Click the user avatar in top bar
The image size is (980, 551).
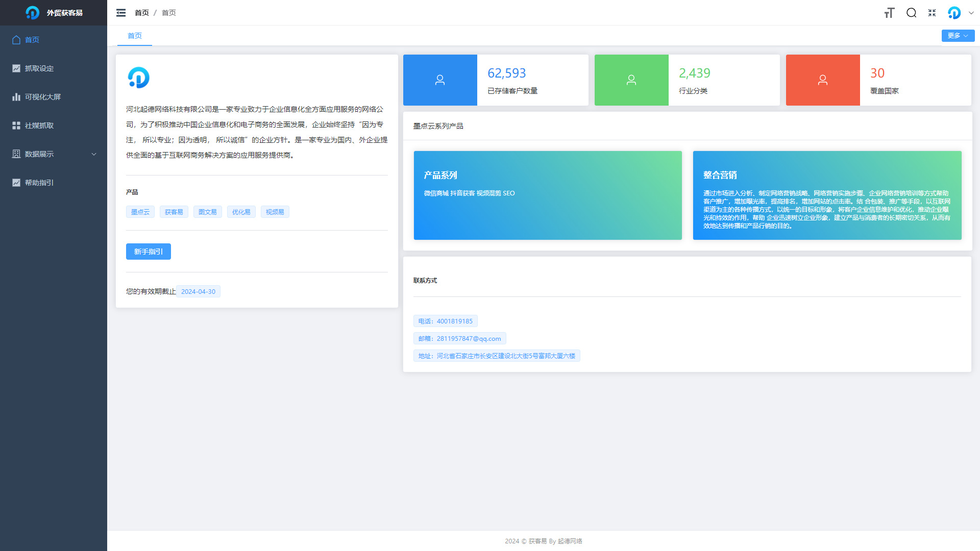click(x=954, y=13)
